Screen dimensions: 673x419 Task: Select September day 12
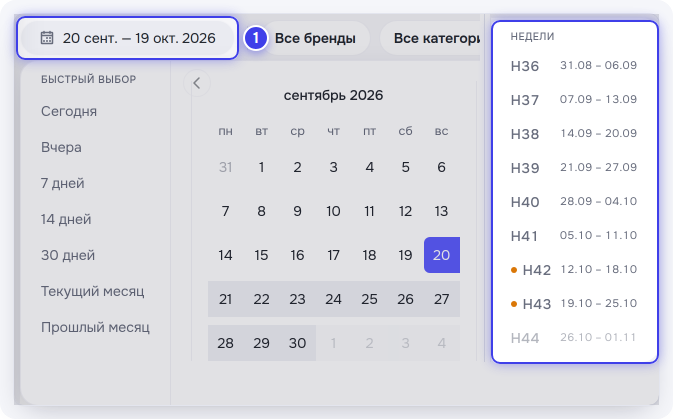(x=406, y=211)
